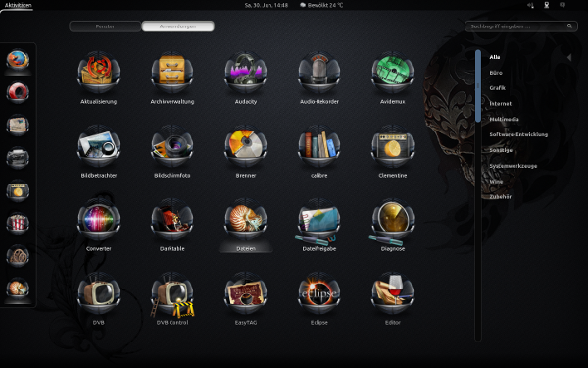
Task: Launch the Bildbetrachter image viewer
Action: (x=99, y=145)
